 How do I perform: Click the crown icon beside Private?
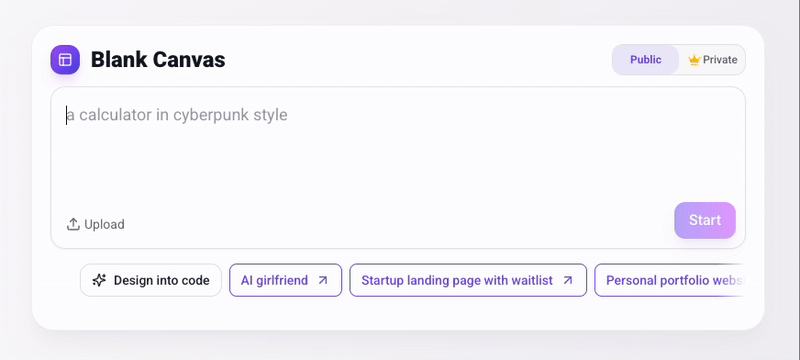(694, 60)
